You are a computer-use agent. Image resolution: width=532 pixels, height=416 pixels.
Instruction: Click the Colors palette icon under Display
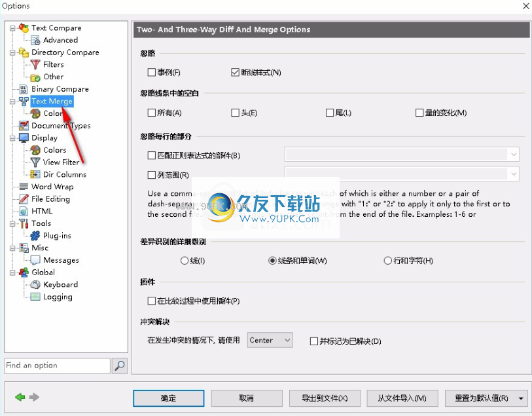click(35, 150)
